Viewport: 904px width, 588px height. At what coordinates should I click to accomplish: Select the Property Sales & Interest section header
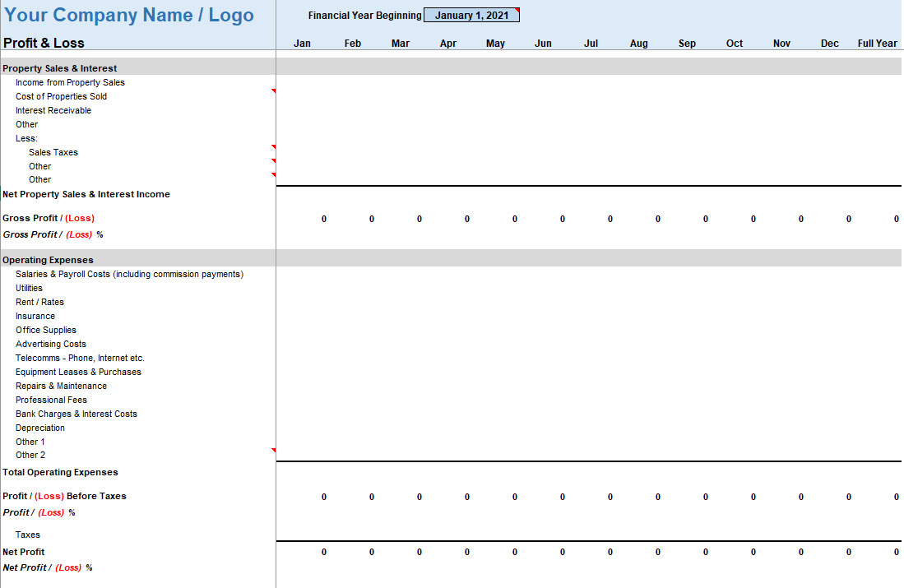59,68
